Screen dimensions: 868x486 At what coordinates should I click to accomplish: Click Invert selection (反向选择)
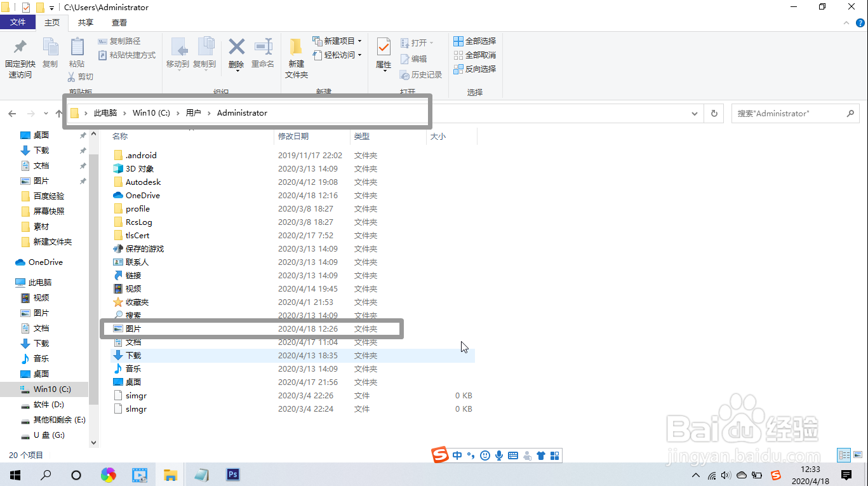(475, 69)
